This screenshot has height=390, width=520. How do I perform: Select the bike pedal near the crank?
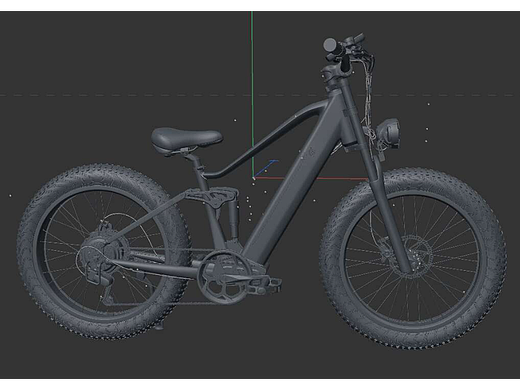(264, 284)
